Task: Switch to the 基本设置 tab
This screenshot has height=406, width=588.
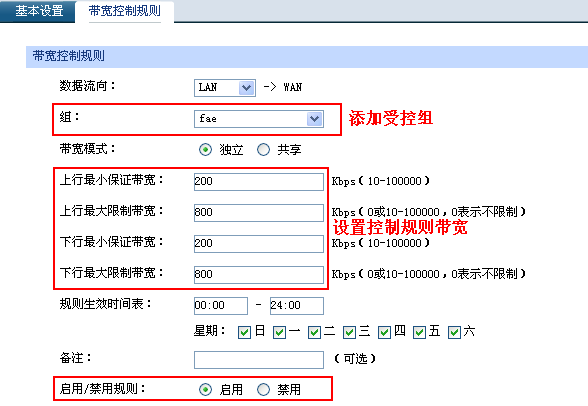Action: [39, 11]
